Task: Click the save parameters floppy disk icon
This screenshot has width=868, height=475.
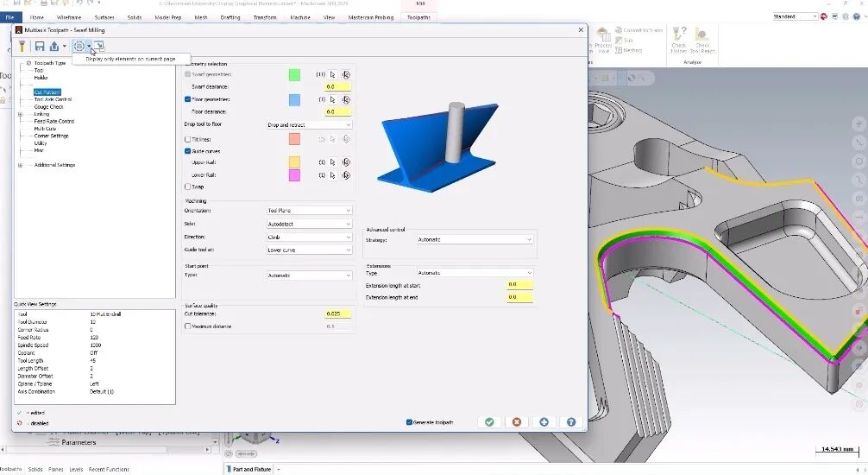Action: (x=40, y=46)
